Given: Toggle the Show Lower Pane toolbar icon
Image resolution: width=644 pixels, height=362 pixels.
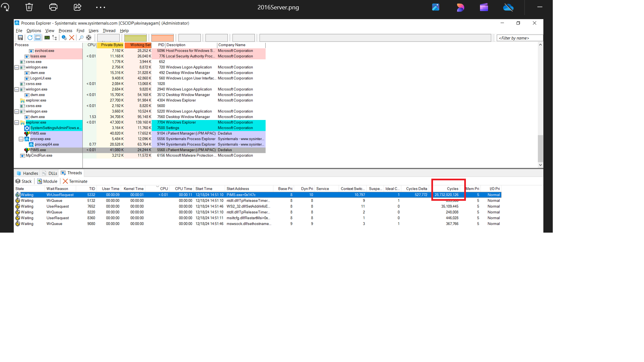Looking at the screenshot, I should click(38, 38).
